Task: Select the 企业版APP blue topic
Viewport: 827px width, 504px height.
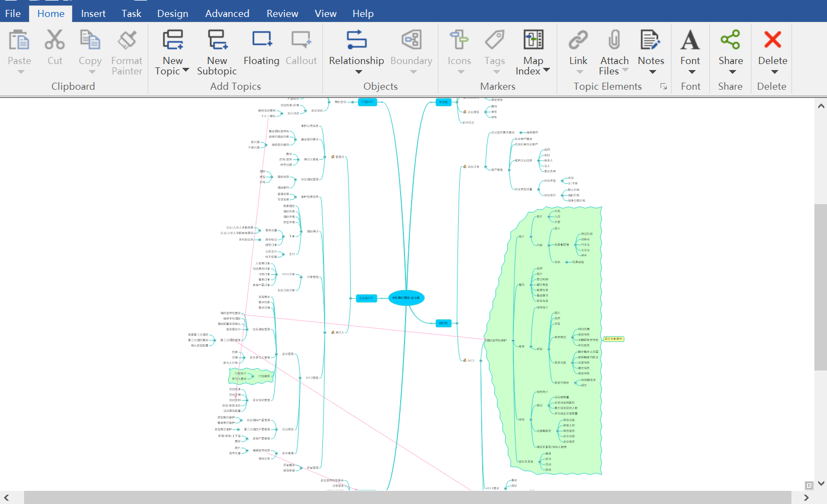Action: click(x=366, y=298)
